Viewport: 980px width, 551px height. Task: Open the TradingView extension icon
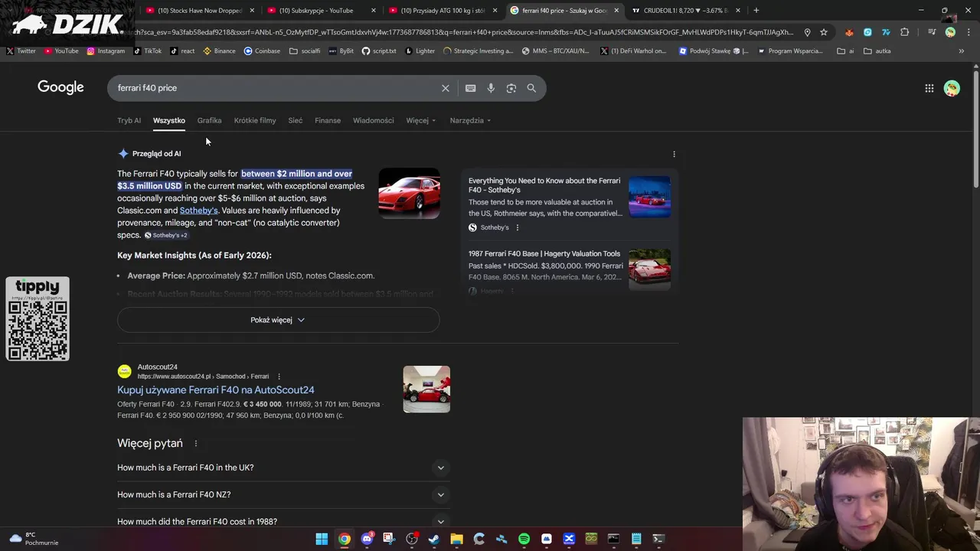click(x=886, y=32)
